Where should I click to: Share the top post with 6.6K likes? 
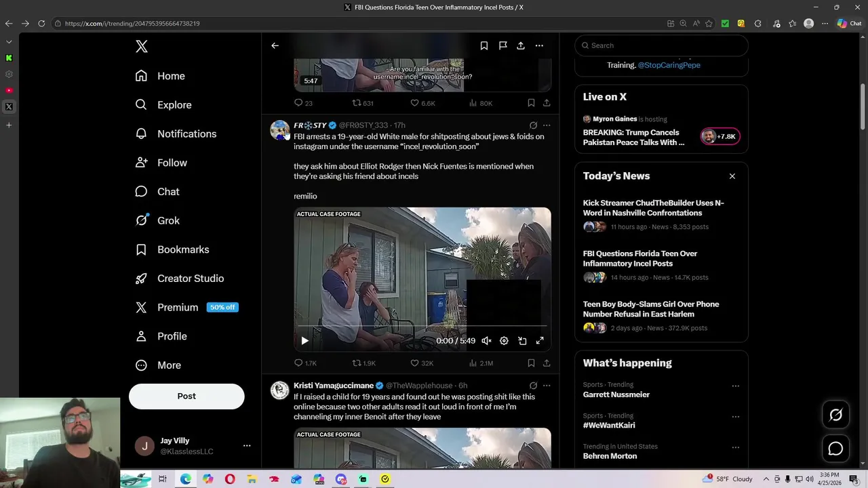(x=547, y=103)
